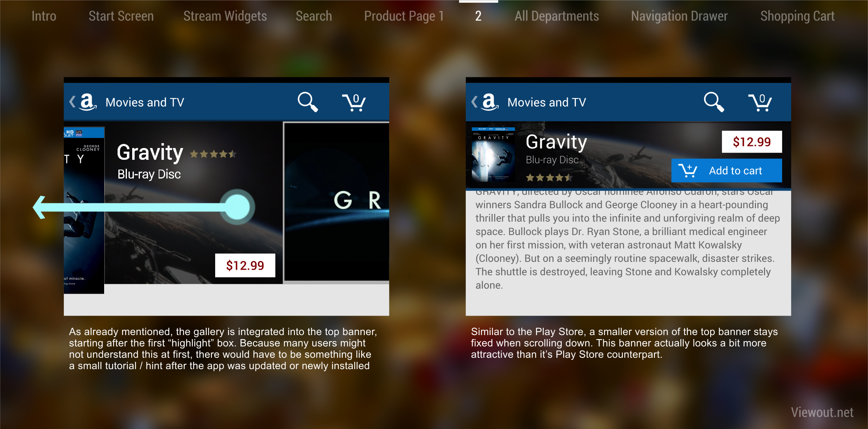Click the star rating beside Gravity in left mockup
The image size is (868, 429).
tap(213, 154)
